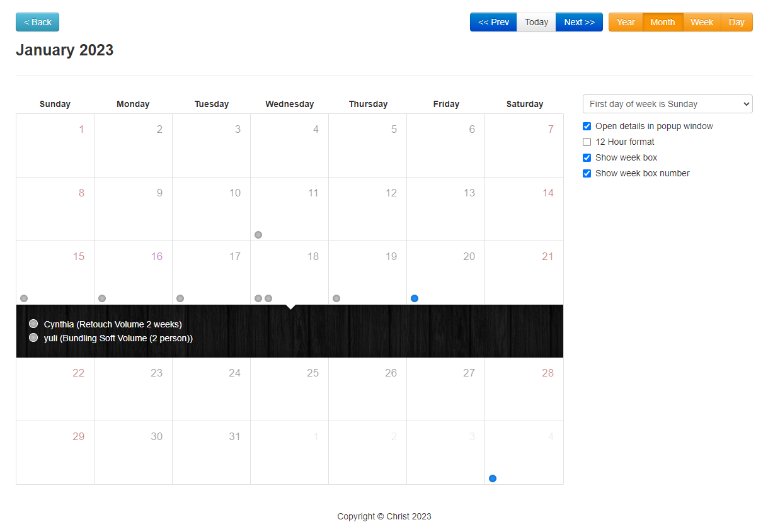Screen dimensions: 768x532
Task: Switch to the Day view
Action: [x=737, y=22]
